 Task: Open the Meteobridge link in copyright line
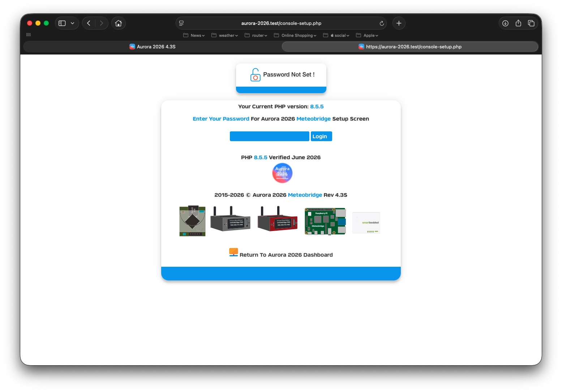click(x=305, y=195)
